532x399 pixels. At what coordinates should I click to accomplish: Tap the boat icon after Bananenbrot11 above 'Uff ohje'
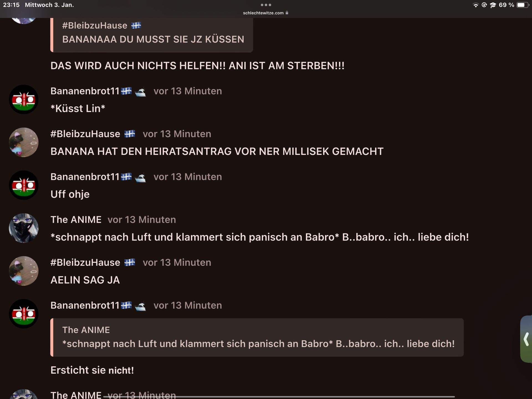(x=140, y=177)
